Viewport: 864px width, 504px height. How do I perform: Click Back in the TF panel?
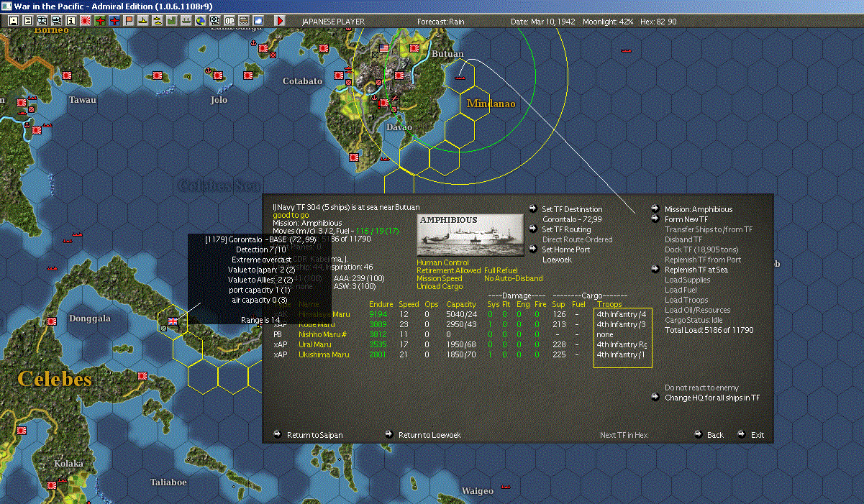pos(715,435)
